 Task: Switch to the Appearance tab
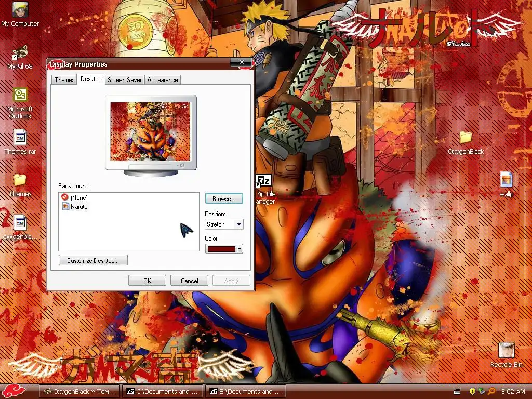click(x=163, y=80)
